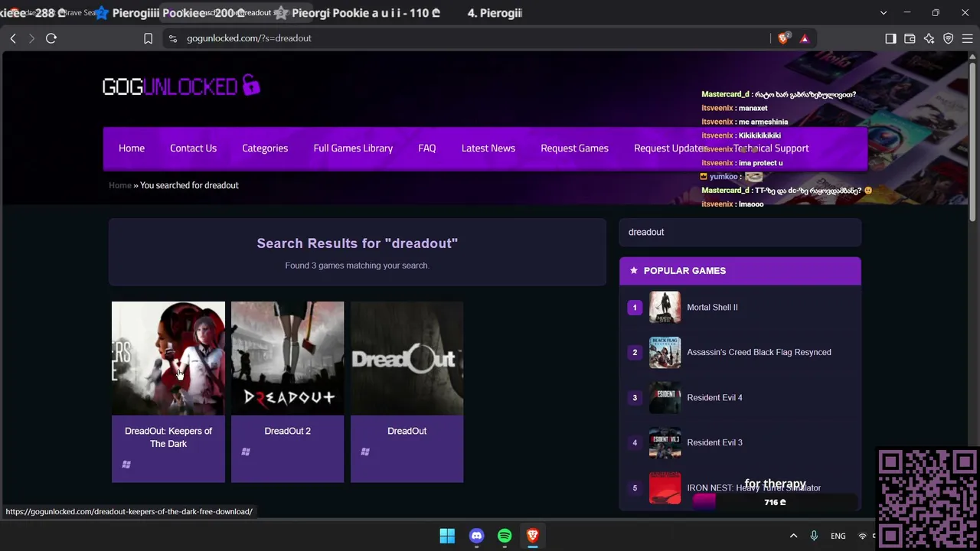
Task: Click the star icon beside Popular Games
Action: click(634, 270)
